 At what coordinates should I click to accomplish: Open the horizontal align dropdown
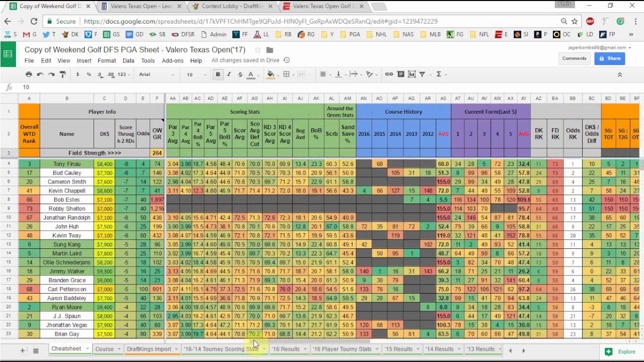[325, 74]
